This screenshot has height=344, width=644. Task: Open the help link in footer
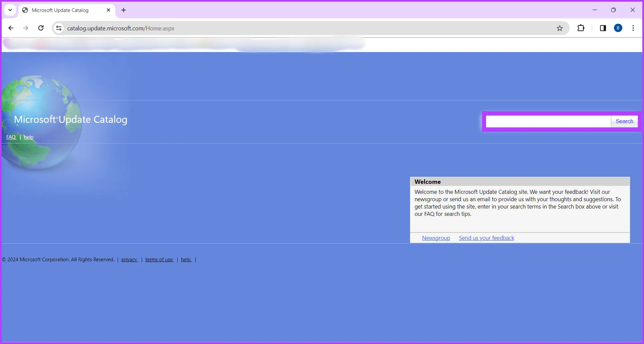186,260
